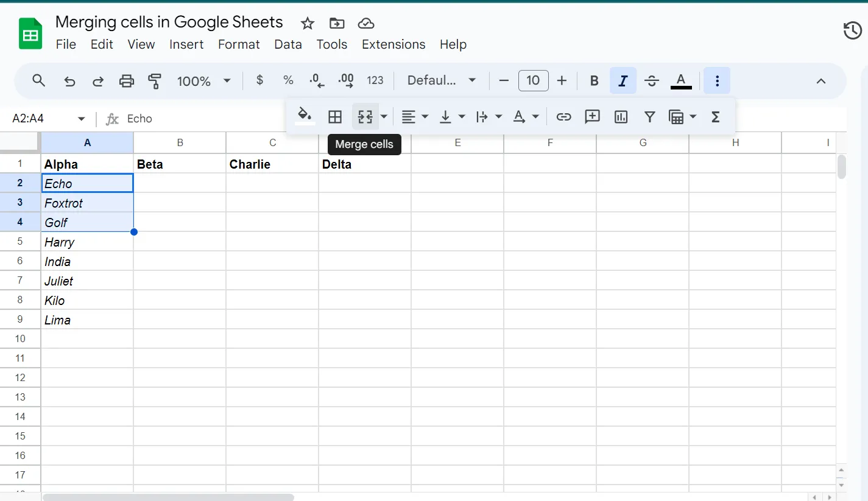Viewport: 868px width, 501px height.
Task: Open the Help menu
Action: (453, 44)
